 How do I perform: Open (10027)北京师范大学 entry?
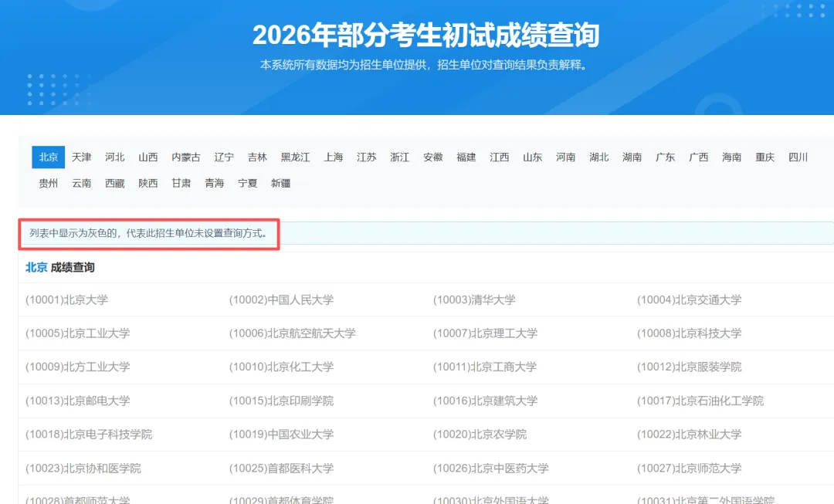[x=690, y=468]
